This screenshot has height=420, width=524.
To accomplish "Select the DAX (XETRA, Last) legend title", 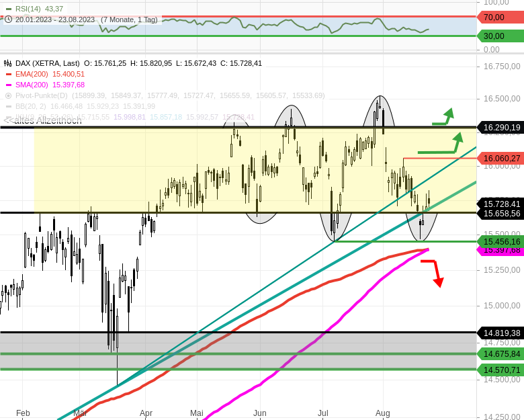I will 48,63.
